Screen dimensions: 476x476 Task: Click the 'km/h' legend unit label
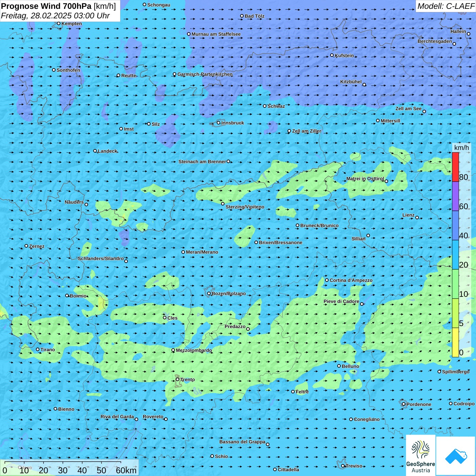pyautogui.click(x=461, y=148)
